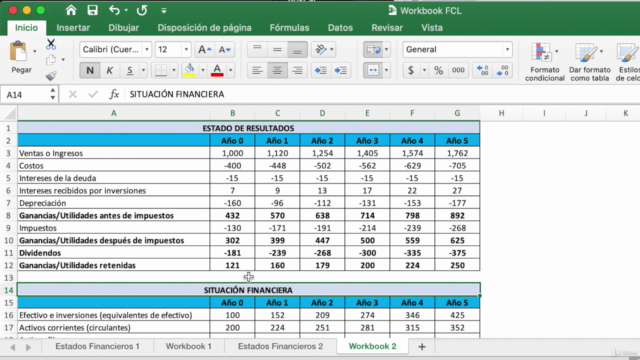Open the Fórmulas ribbon tab
Screen dimensions: 640x360
coord(289,28)
